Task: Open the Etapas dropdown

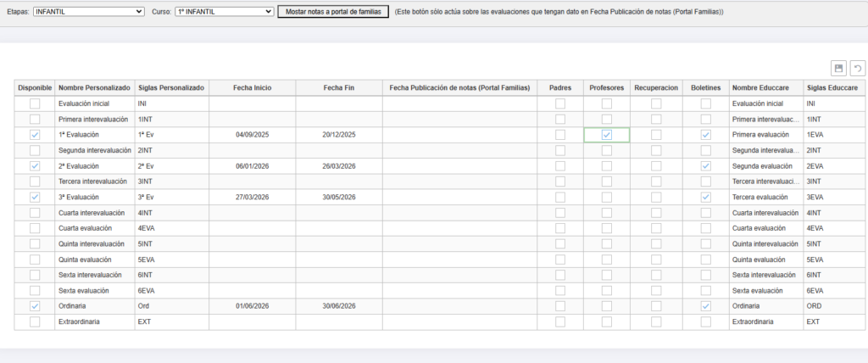Action: pos(89,12)
